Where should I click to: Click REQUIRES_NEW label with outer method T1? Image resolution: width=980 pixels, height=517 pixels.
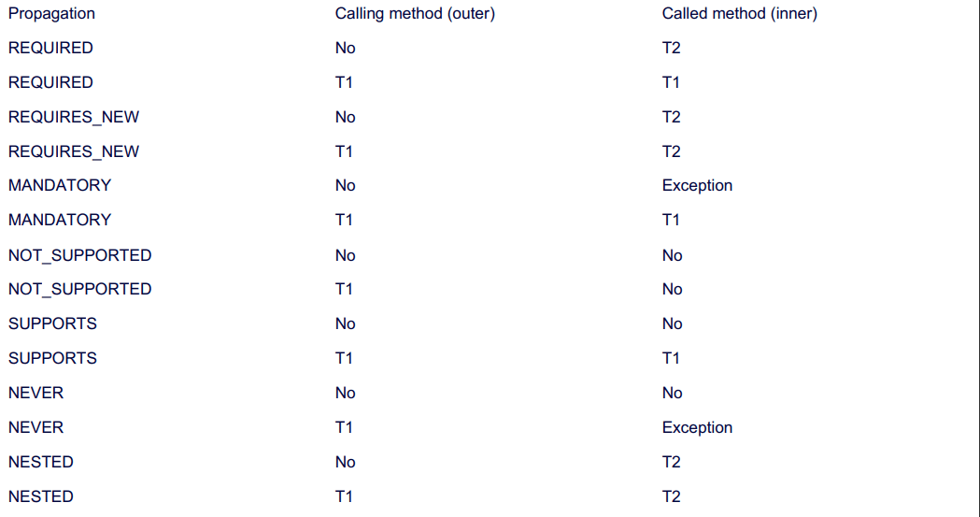[74, 151]
